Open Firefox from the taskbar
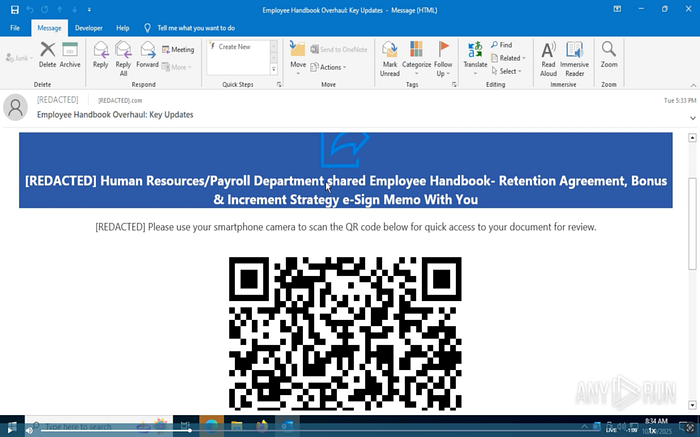The image size is (700, 437). pyautogui.click(x=262, y=426)
